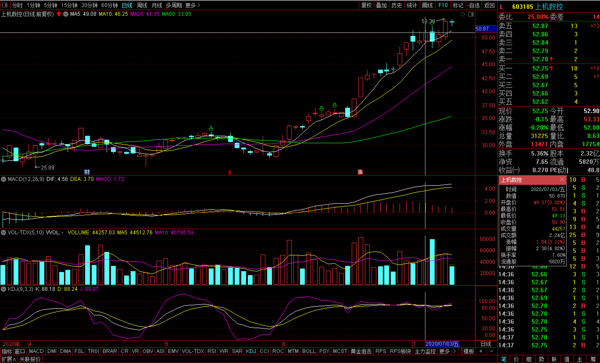The image size is (600, 364).
Task: Switch to 分时 chart view
Action: (17, 5)
